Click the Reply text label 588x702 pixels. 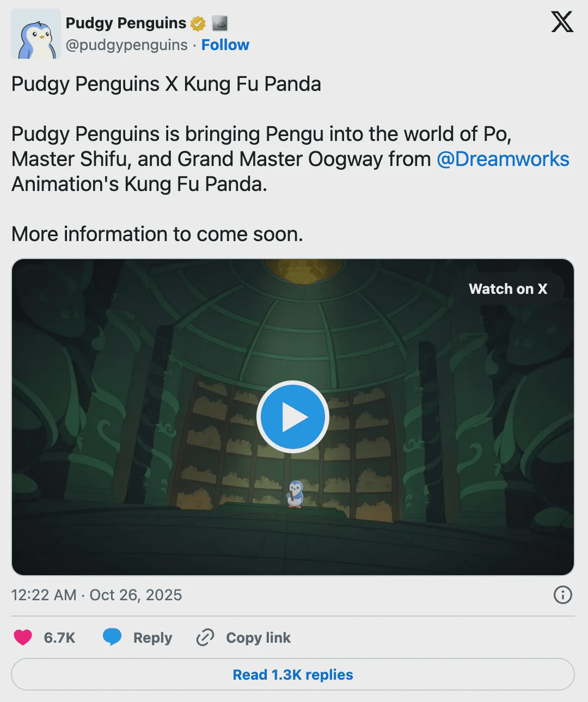[x=152, y=638]
